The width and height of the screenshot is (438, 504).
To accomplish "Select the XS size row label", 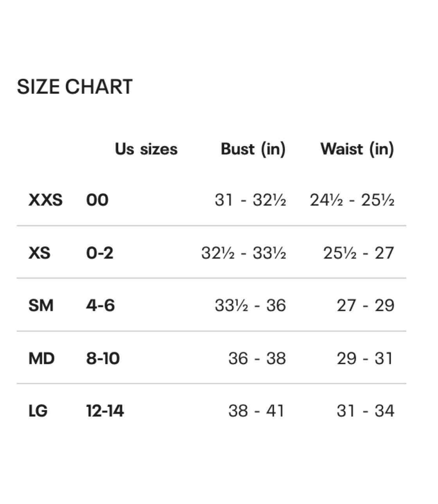I will (39, 253).
